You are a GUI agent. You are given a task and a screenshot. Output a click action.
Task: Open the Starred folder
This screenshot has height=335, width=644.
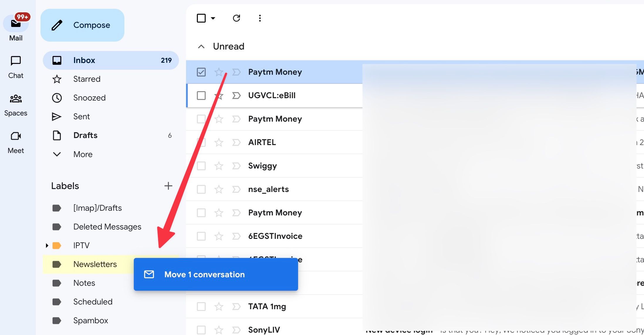pyautogui.click(x=87, y=79)
